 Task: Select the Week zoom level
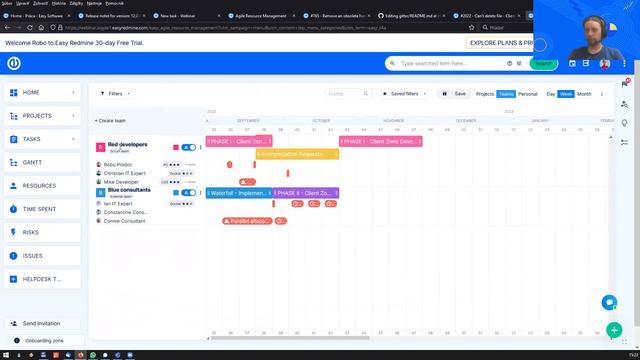click(x=566, y=94)
